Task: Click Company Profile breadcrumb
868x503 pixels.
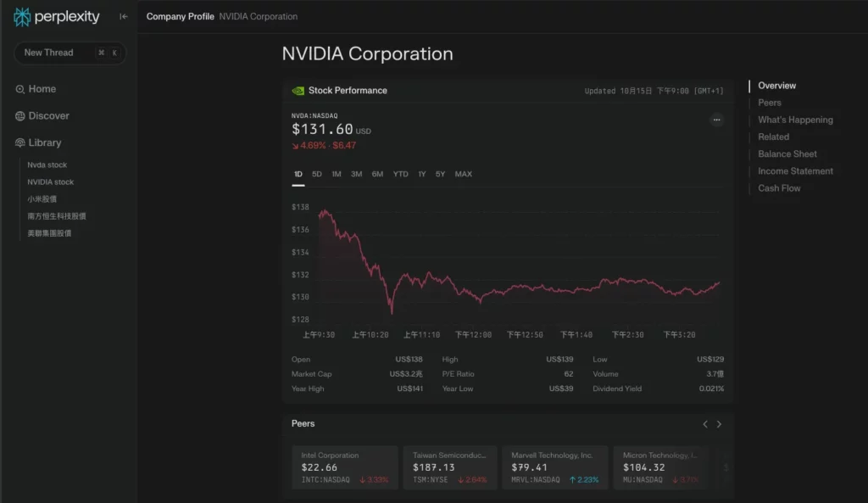Action: [180, 17]
